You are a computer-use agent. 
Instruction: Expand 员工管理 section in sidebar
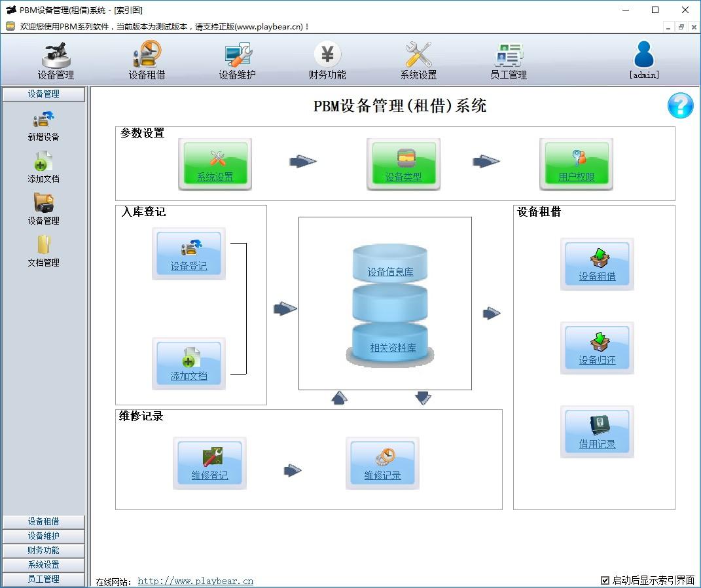pyautogui.click(x=43, y=579)
